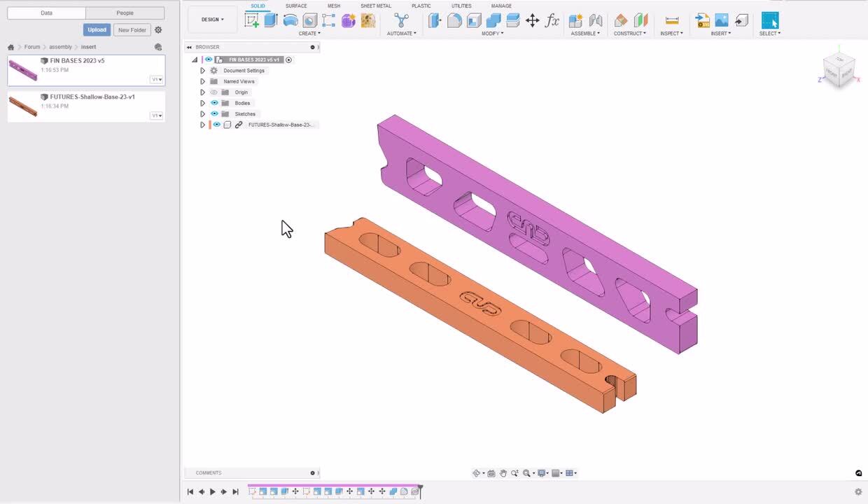Click the New Component icon in Assemble
This screenshot has width=868, height=504.
point(575,20)
